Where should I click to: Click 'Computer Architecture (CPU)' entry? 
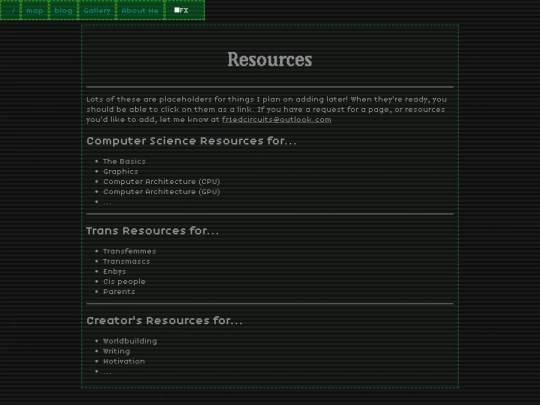click(x=162, y=181)
